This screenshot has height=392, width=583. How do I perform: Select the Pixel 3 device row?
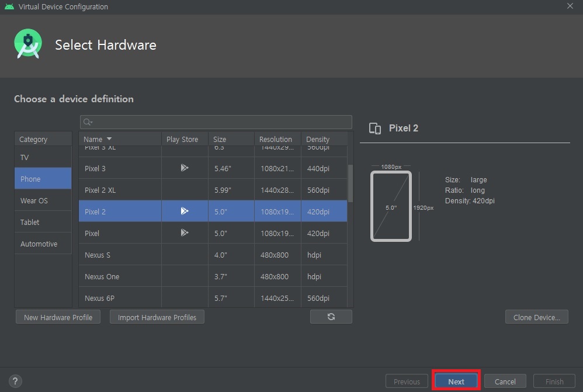pyautogui.click(x=213, y=168)
